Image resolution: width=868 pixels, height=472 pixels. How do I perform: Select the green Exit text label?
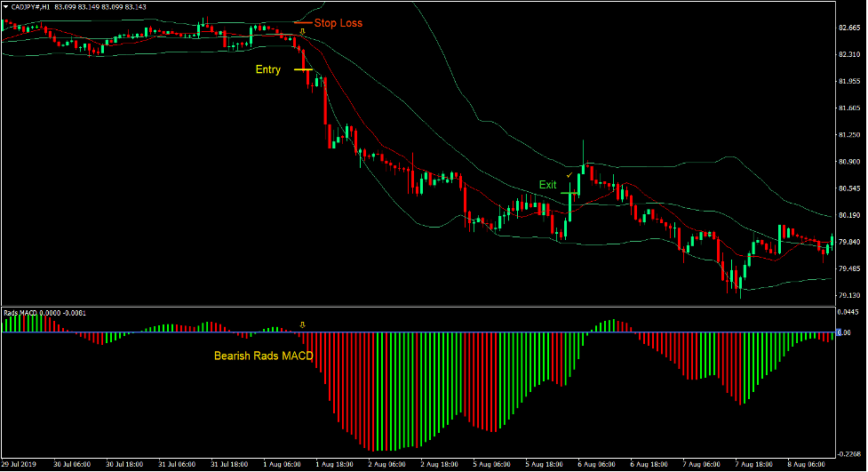point(547,185)
